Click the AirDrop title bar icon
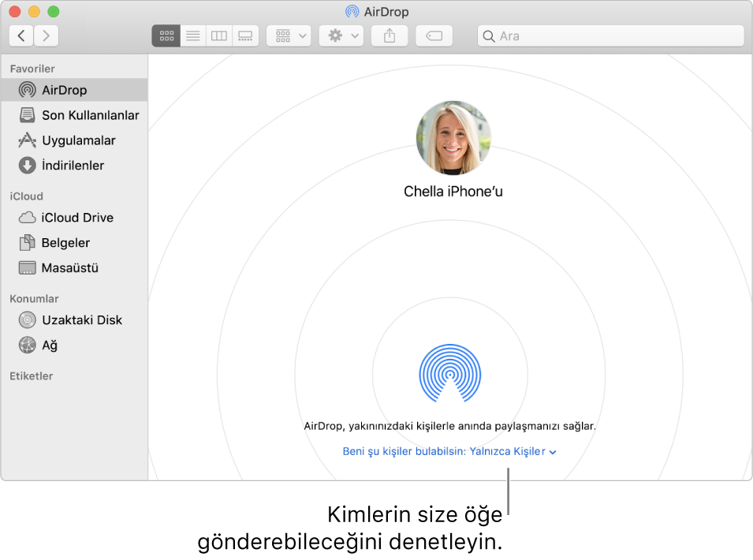The height and width of the screenshot is (560, 753). pos(352,12)
